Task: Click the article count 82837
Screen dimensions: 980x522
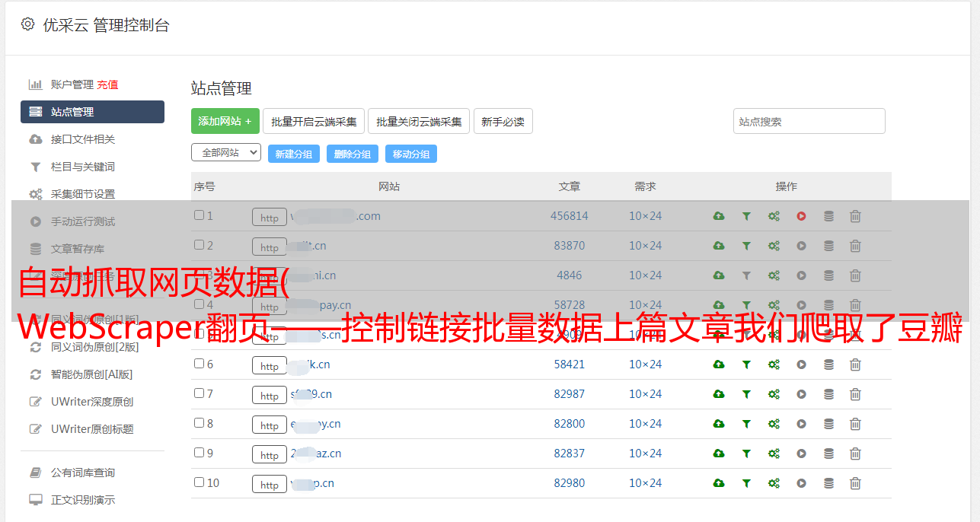Action: click(x=570, y=454)
